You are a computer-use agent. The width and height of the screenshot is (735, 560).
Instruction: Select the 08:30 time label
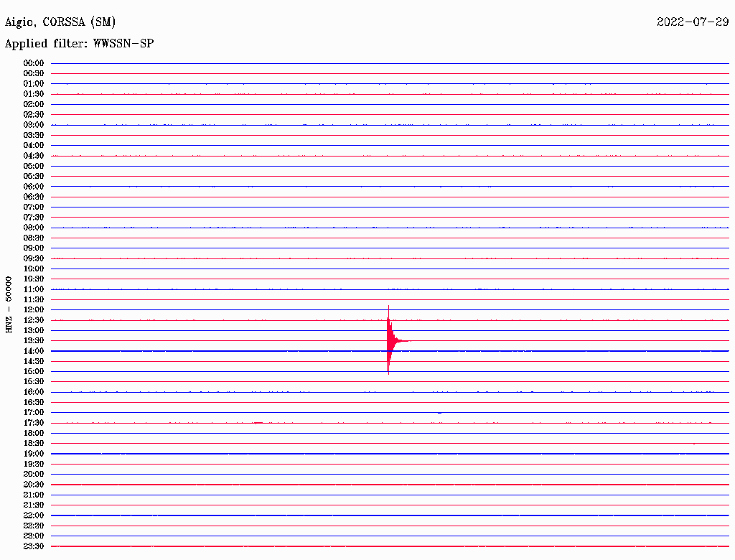[x=34, y=238]
